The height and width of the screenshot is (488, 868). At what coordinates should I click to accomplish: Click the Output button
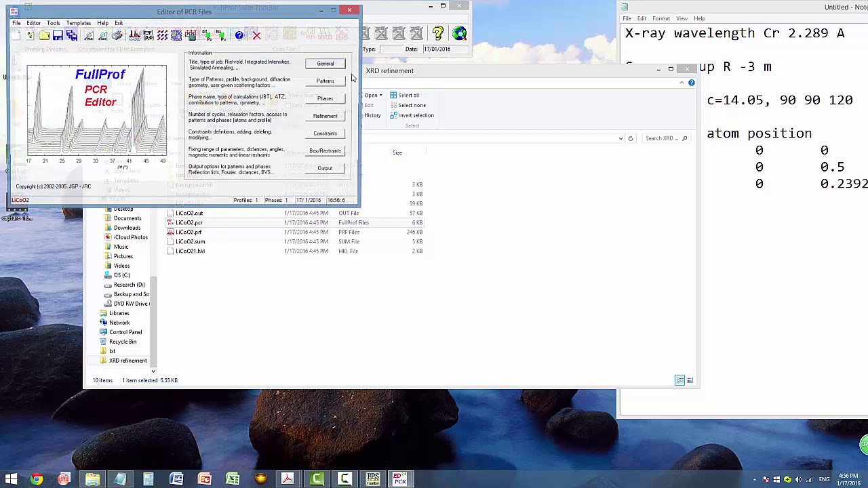tap(325, 169)
